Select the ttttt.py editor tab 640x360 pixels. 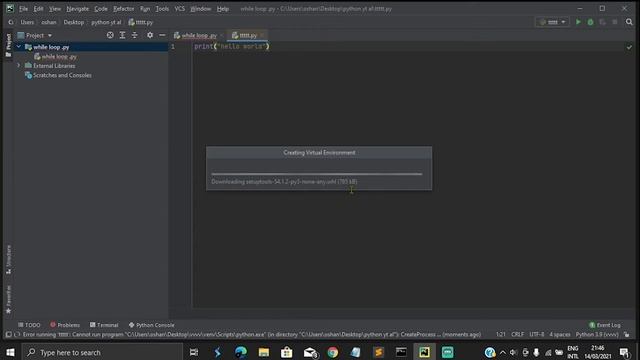point(247,36)
